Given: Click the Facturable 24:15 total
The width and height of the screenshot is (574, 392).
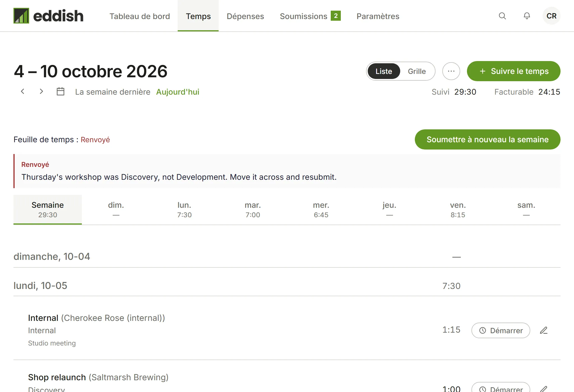Looking at the screenshot, I should click(x=527, y=92).
